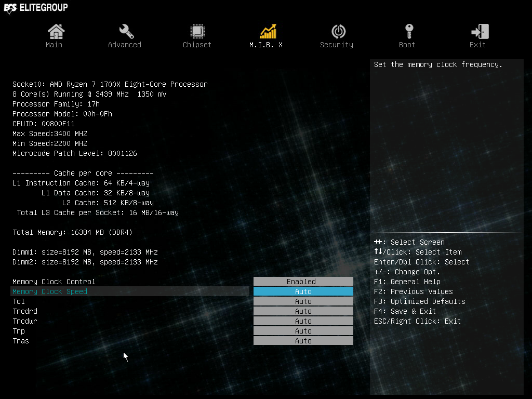Open Memory Clock Speed Auto dropdown

coord(303,291)
